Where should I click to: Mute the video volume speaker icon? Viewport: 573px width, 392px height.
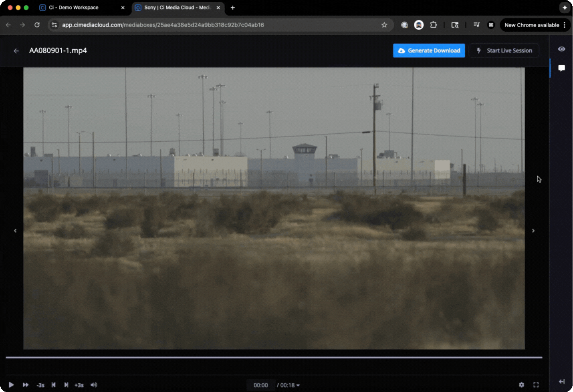[x=94, y=385]
